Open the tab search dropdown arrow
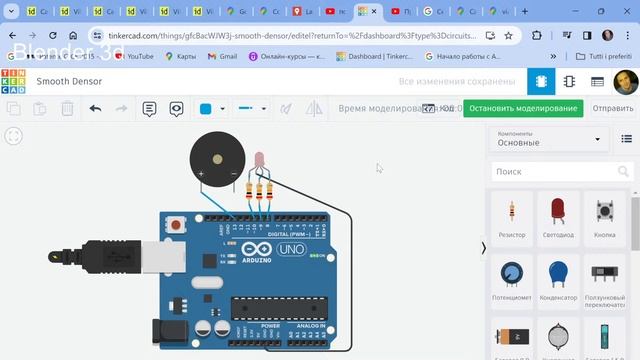Image resolution: width=640 pixels, height=360 pixels. (11, 11)
